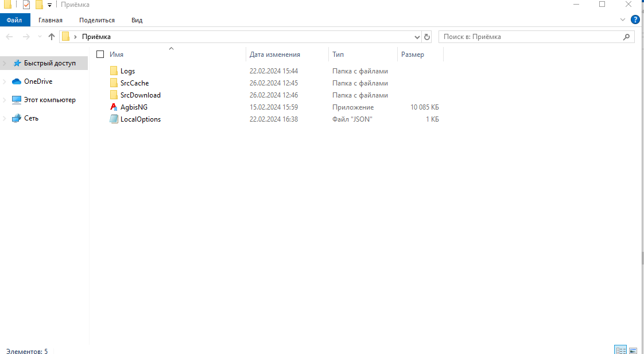Expand the ribbon with the chevron
644x354 pixels.
click(623, 20)
